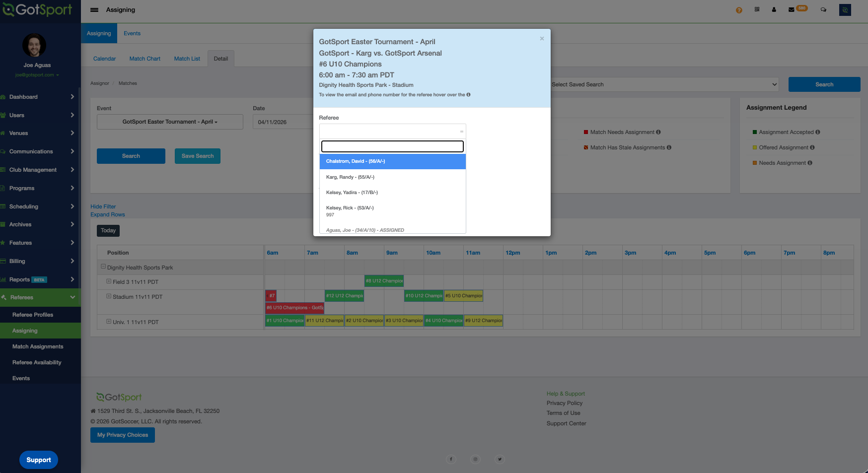
Task: Collapse the Dignity Health Sports Park row
Action: click(x=103, y=267)
